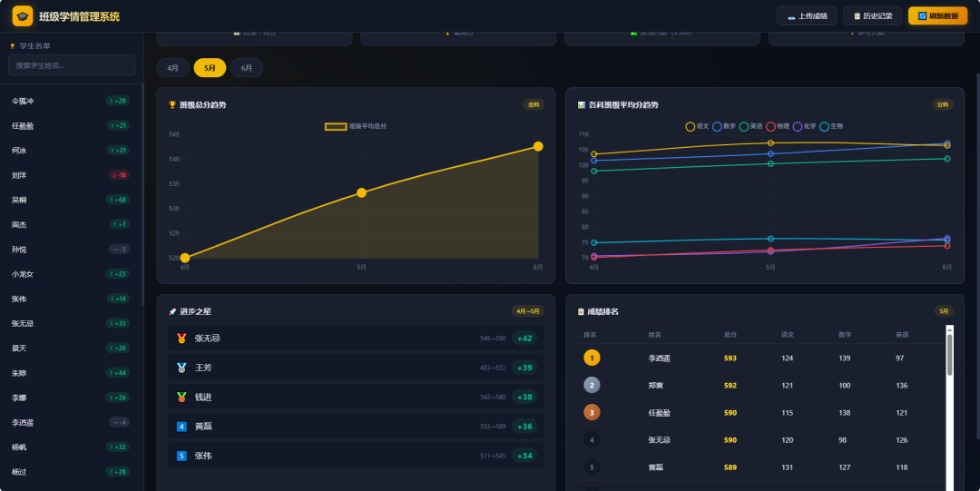Image resolution: width=980 pixels, height=491 pixels.
Task: Click the 5月 data point on total trend chart
Action: (361, 192)
